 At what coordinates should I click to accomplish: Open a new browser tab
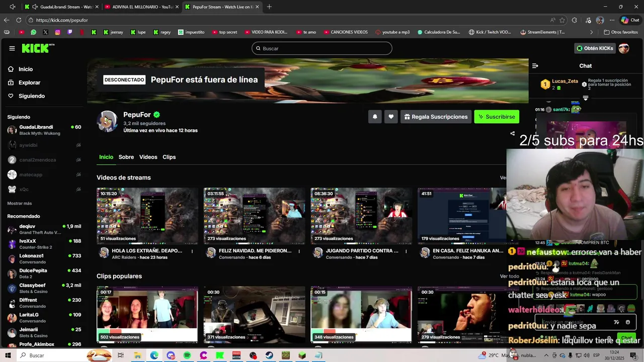[x=269, y=7]
